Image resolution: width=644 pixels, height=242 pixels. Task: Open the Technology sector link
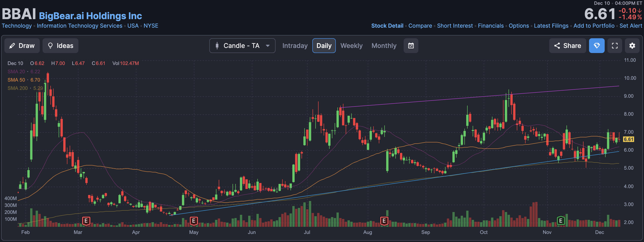(x=17, y=26)
